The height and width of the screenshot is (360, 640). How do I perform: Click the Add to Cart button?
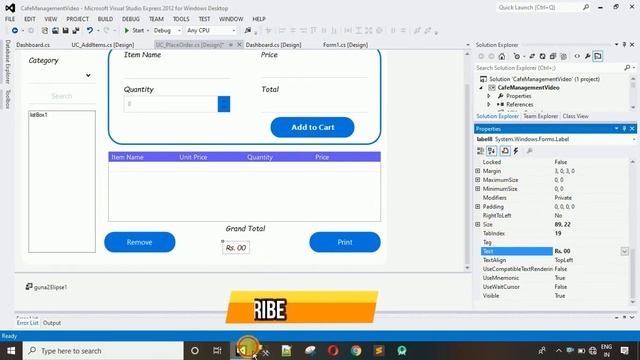313,127
